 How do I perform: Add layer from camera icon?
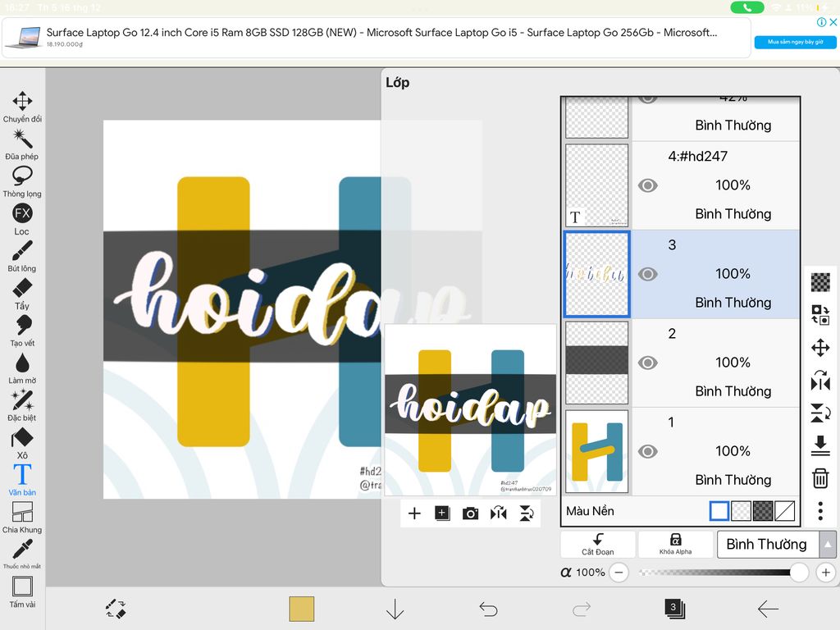click(x=470, y=514)
